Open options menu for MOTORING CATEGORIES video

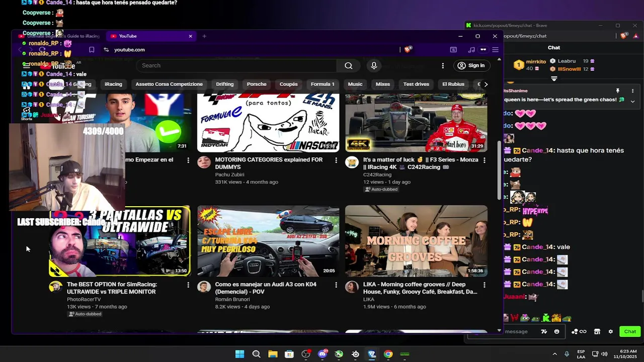click(x=336, y=160)
